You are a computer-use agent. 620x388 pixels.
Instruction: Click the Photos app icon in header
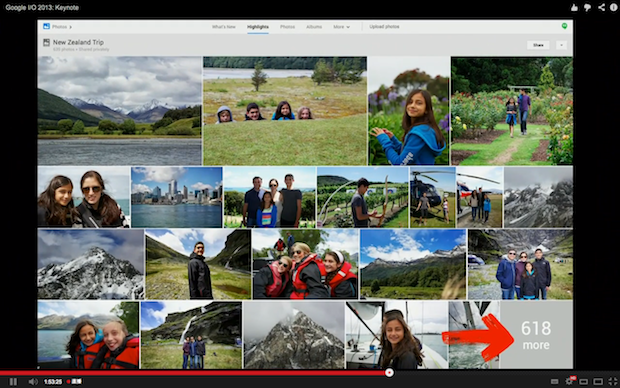point(46,26)
